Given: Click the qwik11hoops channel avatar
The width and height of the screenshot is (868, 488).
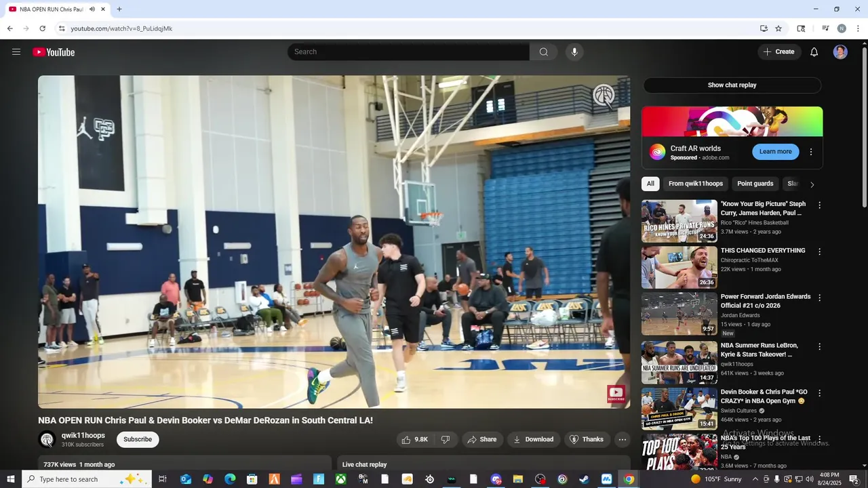Looking at the screenshot, I should 47,439.
